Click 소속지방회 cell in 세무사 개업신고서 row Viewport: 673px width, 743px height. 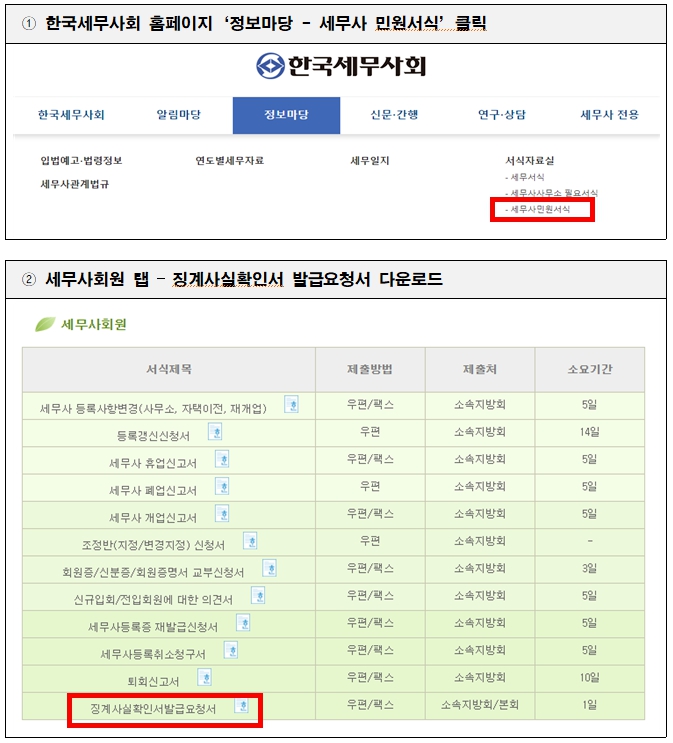point(480,513)
